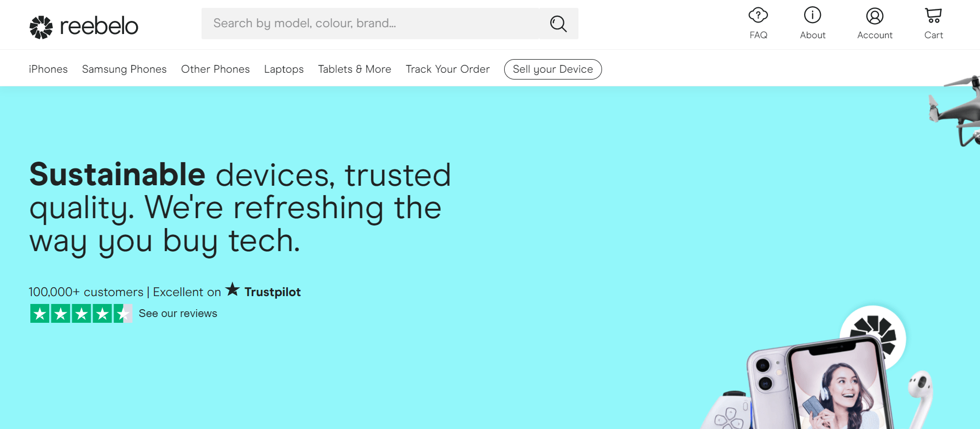This screenshot has width=980, height=429.
Task: Open the shopping Cart icon
Action: coord(933,15)
